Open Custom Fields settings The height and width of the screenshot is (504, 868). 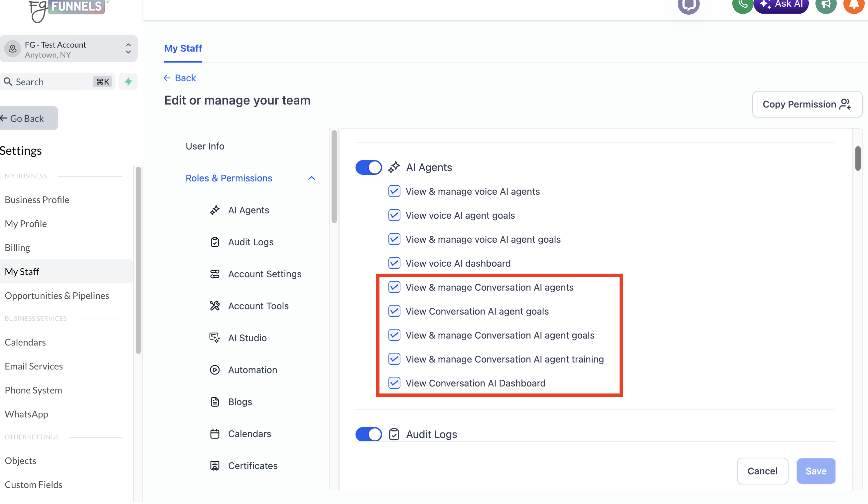click(33, 485)
